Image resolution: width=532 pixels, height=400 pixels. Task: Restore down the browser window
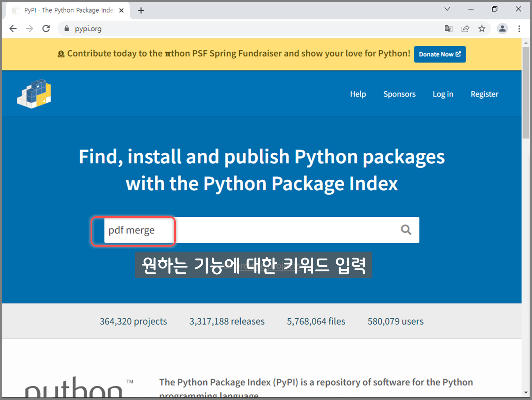point(495,9)
